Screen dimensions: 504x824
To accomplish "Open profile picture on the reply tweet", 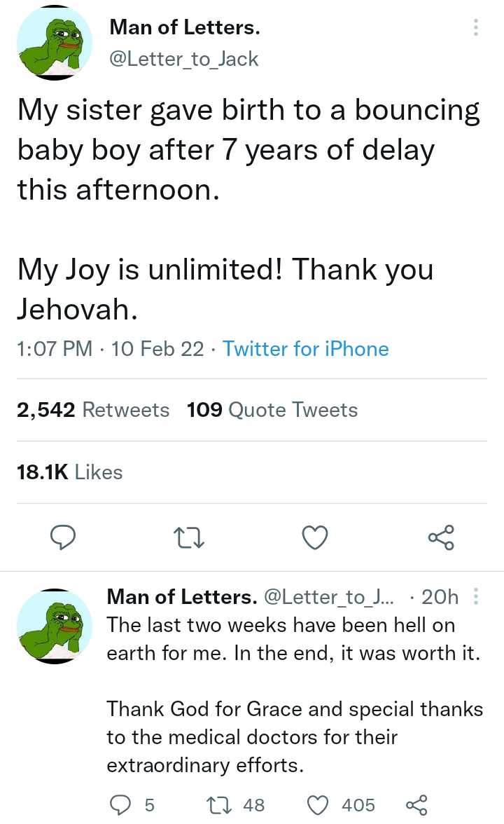I will [x=54, y=623].
